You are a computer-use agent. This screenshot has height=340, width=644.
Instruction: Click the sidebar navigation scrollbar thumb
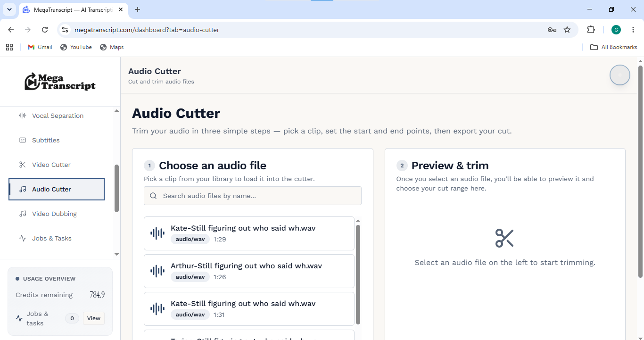(x=117, y=188)
